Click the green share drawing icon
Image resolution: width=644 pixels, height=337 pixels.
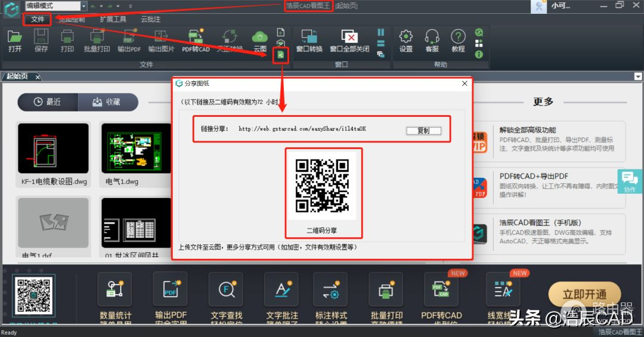(x=280, y=55)
